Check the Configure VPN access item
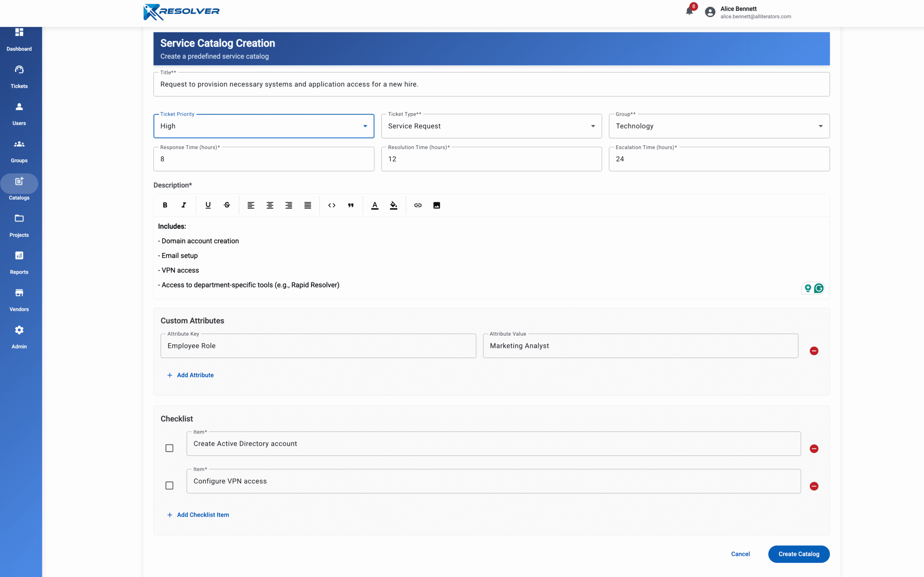Viewport: 924px width, 577px height. (169, 485)
